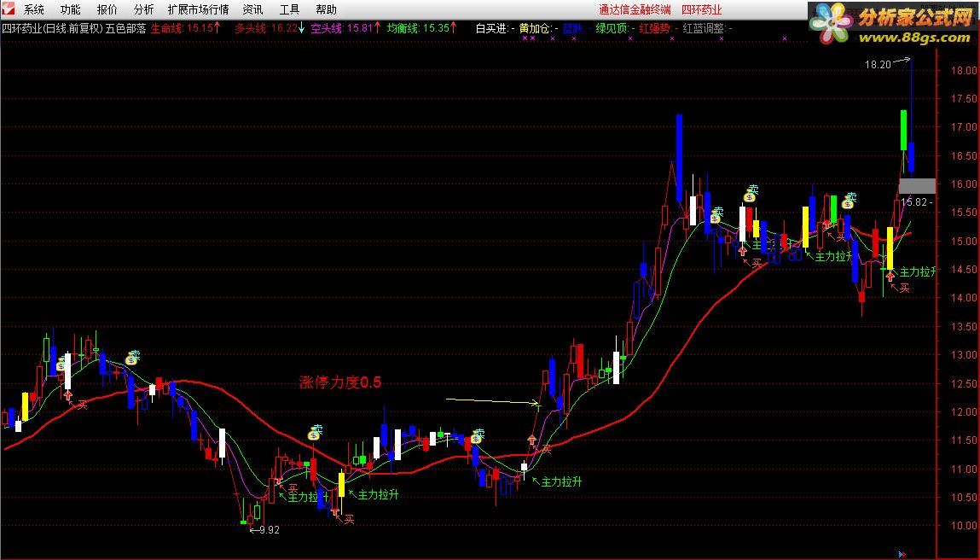Click the 买 marker nearest the chart's left edge

point(82,405)
